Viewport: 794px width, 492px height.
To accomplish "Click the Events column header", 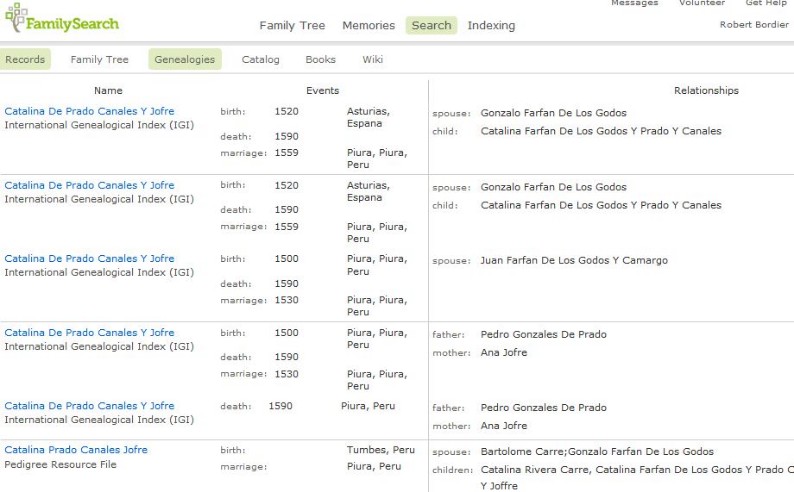I will tap(322, 91).
